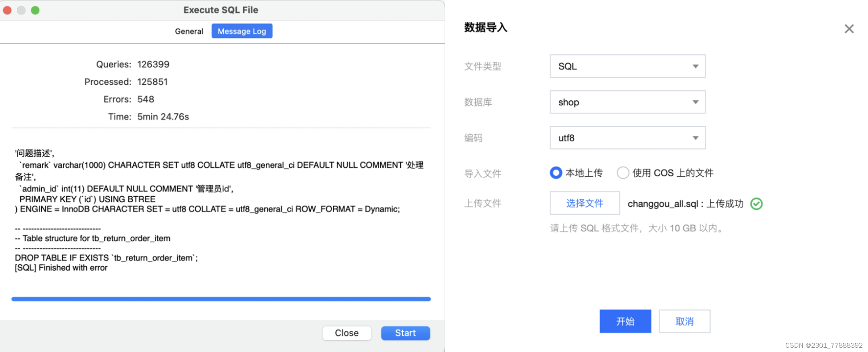Click the '[SQL] Finished with error' log line
The width and height of the screenshot is (868, 352).
pyautogui.click(x=61, y=268)
